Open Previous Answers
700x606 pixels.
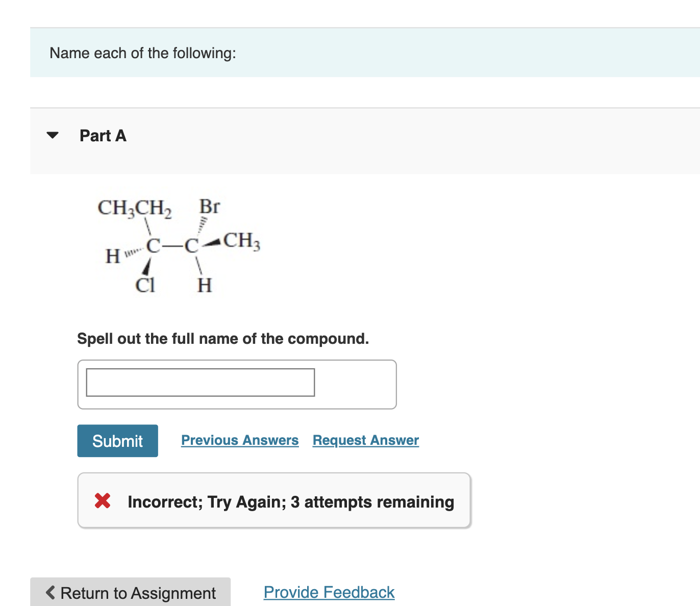[239, 440]
